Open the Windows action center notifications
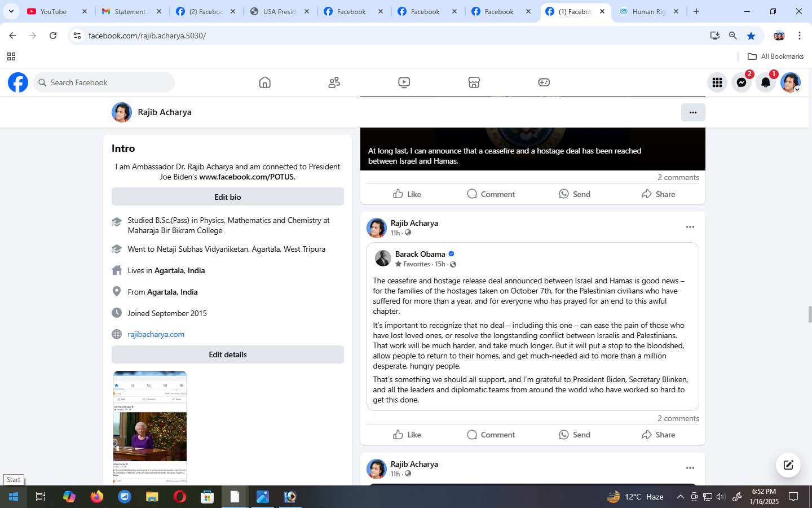Viewport: 812px width, 508px height. pos(793,497)
